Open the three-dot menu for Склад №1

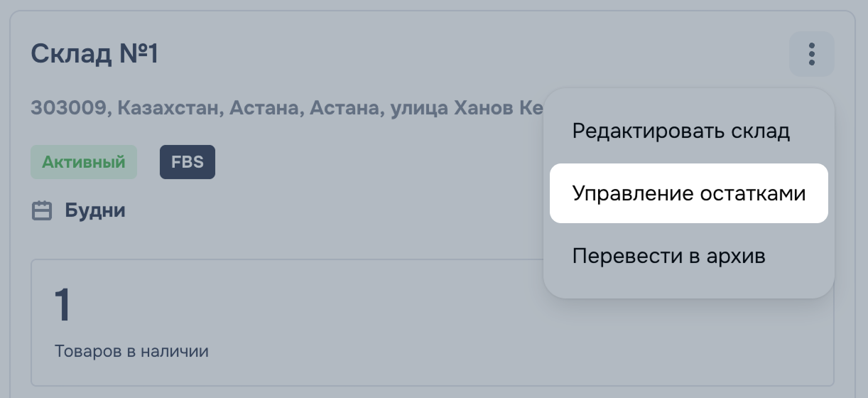tap(811, 54)
